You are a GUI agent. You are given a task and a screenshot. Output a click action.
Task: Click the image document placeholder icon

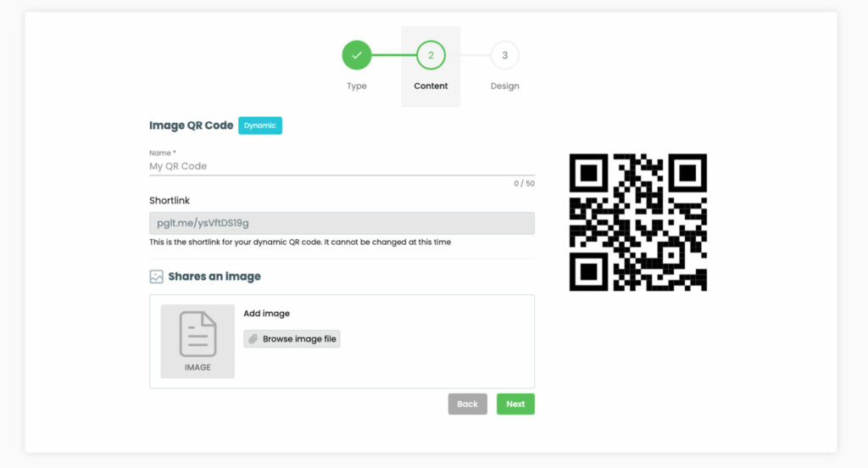click(198, 334)
